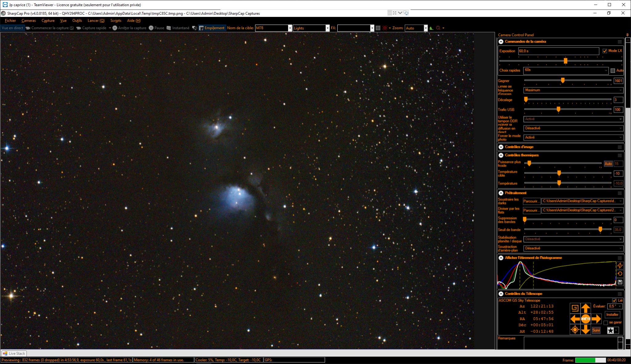The width and height of the screenshot is (631, 364).
Task: Reset the histogram stretch with circular arrow
Action: point(620,274)
